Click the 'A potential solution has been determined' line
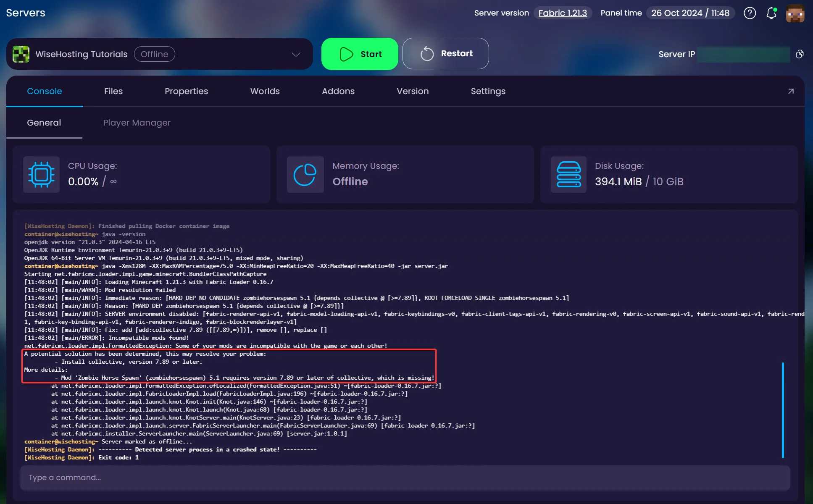The width and height of the screenshot is (813, 504). (145, 354)
